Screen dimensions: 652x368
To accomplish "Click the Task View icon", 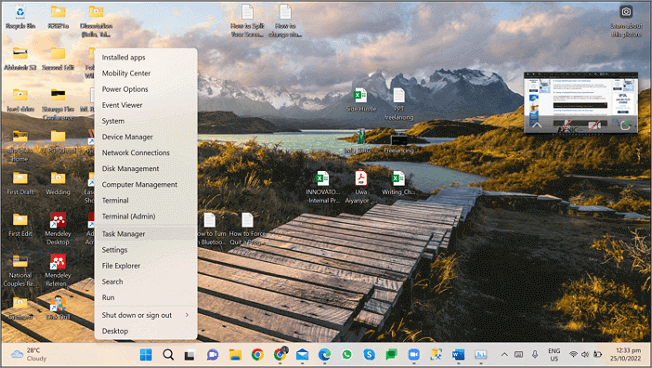I will [x=190, y=355].
